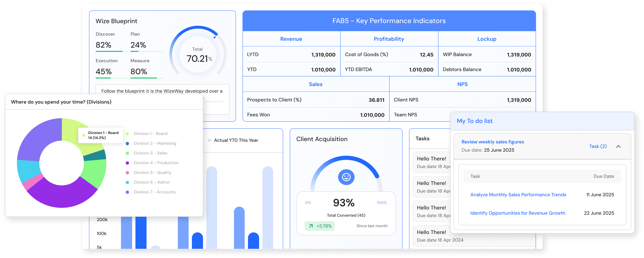
Task: Click the Due Date column header
Action: click(604, 176)
